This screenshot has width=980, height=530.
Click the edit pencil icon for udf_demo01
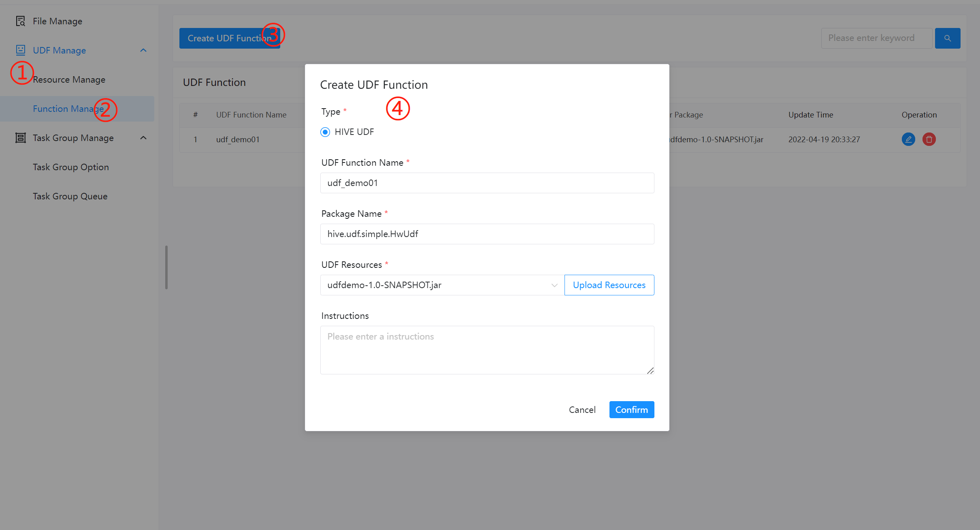point(908,139)
